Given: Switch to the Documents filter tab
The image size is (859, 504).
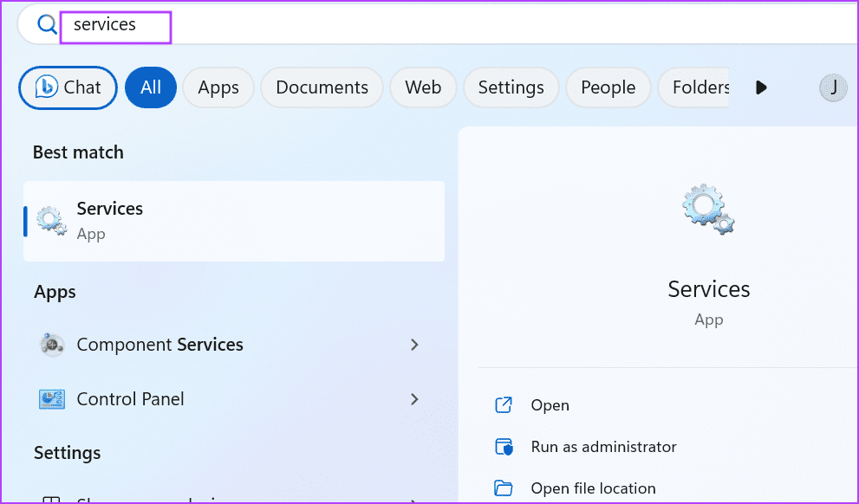Looking at the screenshot, I should 322,87.
